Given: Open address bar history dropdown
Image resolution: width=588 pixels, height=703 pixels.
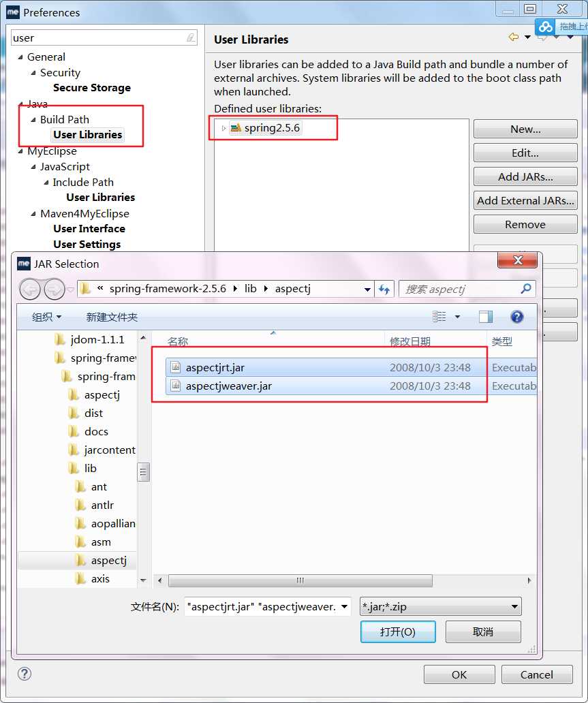Looking at the screenshot, I should 367,290.
